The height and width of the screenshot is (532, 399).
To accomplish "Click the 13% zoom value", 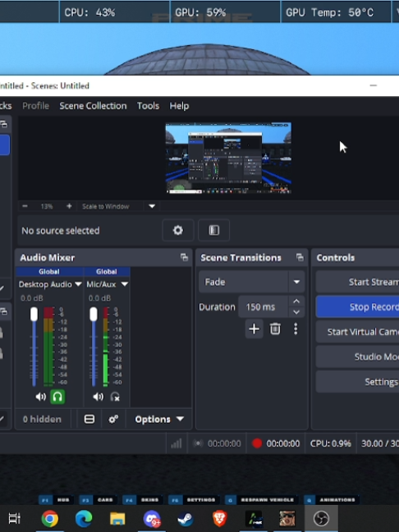I will coord(47,206).
